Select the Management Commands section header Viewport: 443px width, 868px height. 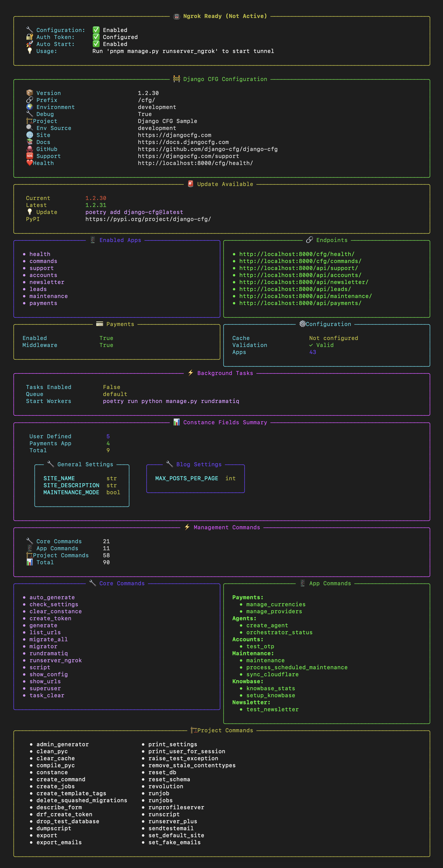226,527
